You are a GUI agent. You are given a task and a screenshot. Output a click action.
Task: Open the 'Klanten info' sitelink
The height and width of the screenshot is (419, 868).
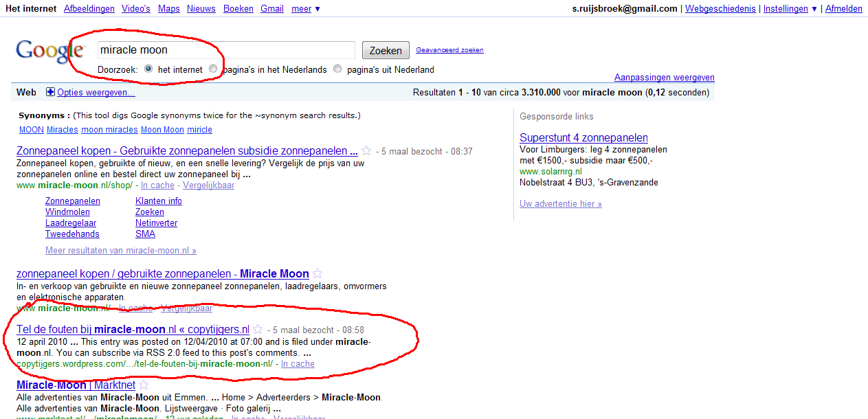(159, 201)
